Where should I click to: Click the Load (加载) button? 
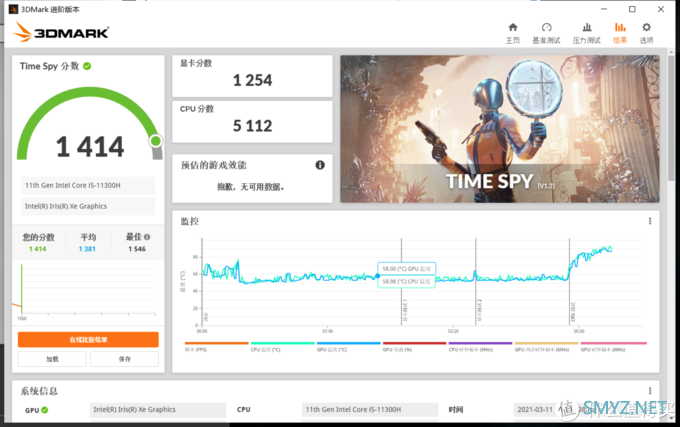(52, 359)
